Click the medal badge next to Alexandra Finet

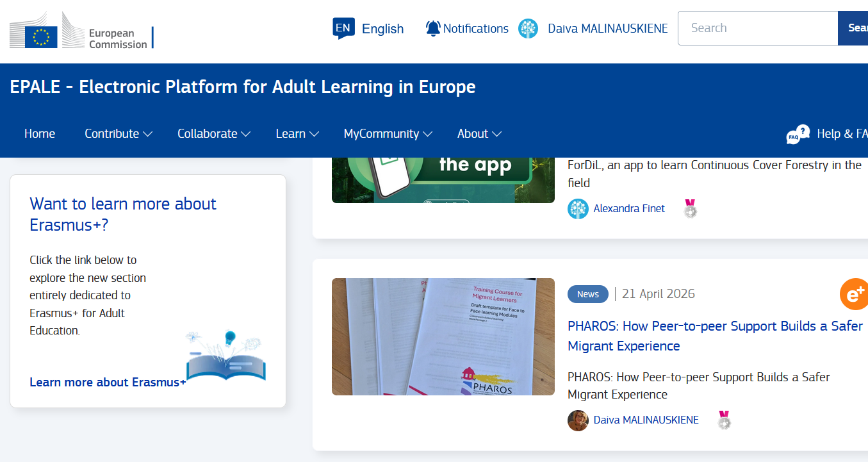[690, 209]
